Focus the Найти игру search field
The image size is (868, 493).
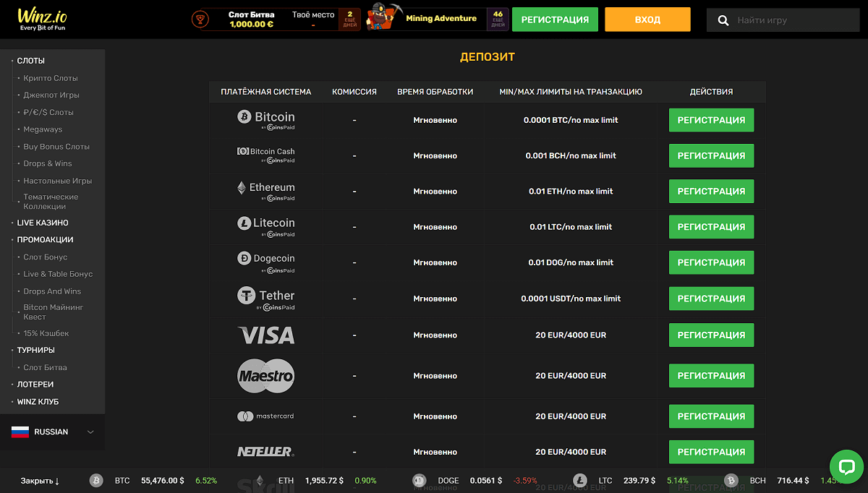782,21
